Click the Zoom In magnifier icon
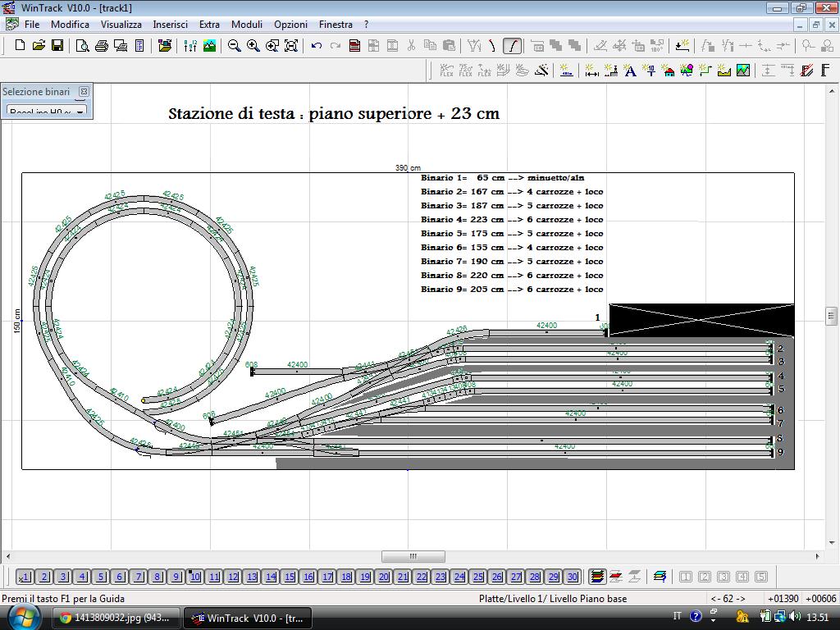Viewport: 840px width, 630px height. (253, 46)
